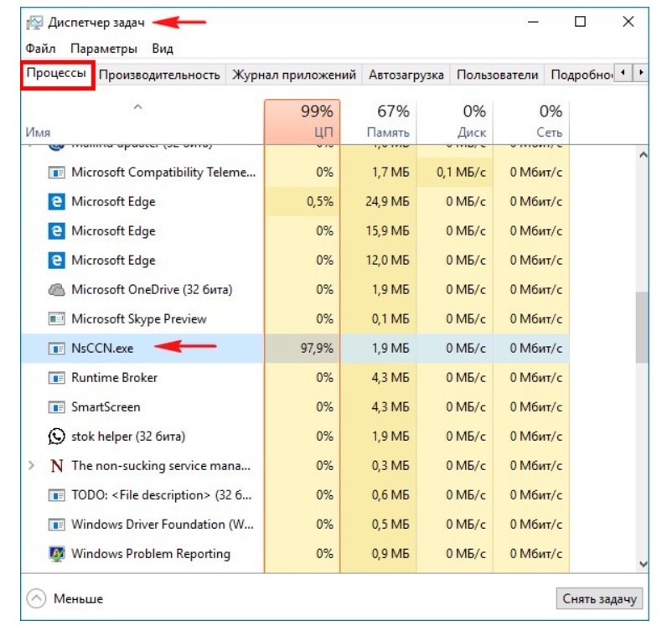Click the sort chevron above the Имя column

[137, 107]
